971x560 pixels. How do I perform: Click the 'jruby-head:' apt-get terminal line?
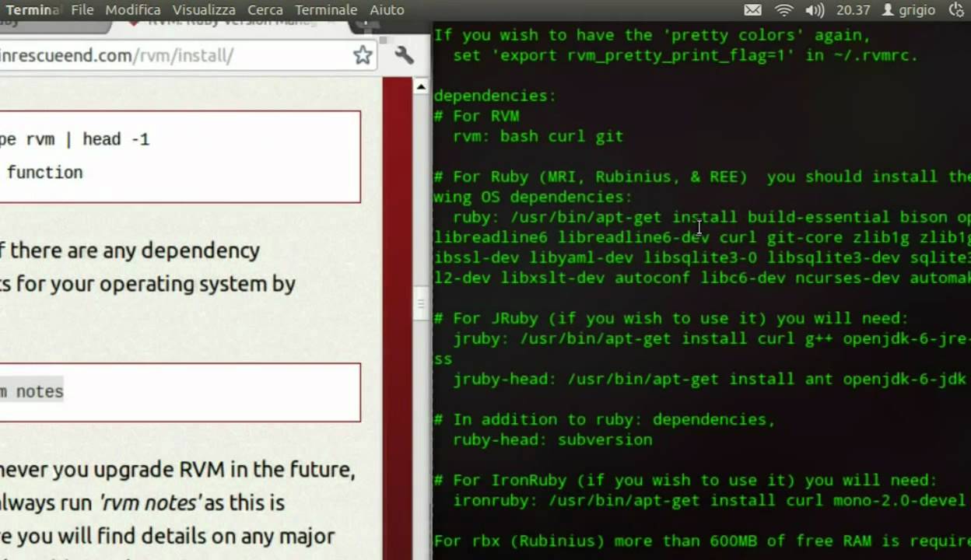[710, 379]
